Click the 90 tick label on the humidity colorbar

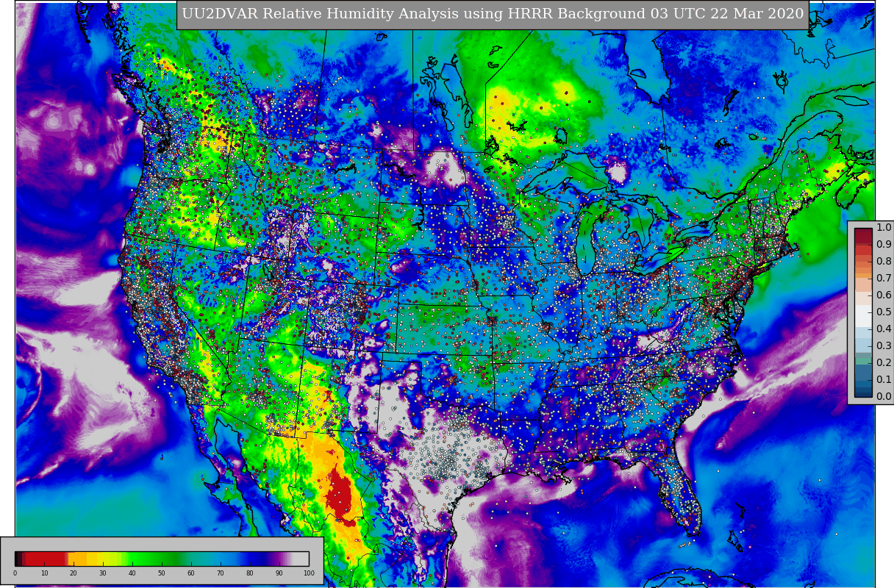279,573
